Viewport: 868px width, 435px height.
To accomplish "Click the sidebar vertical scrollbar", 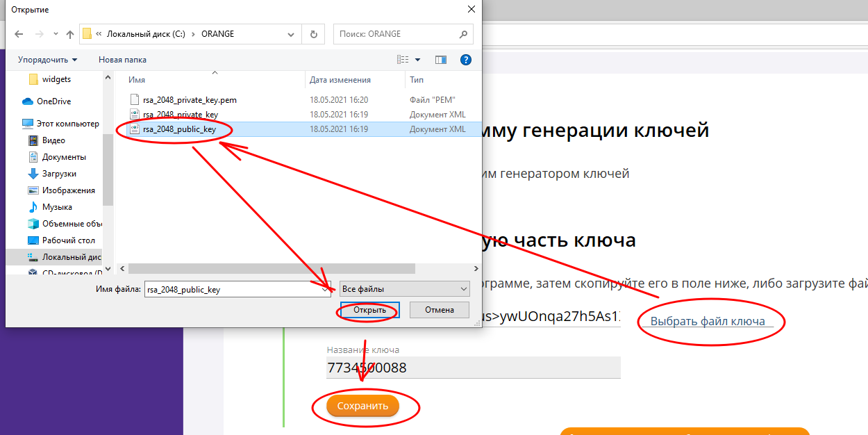I will point(108,170).
